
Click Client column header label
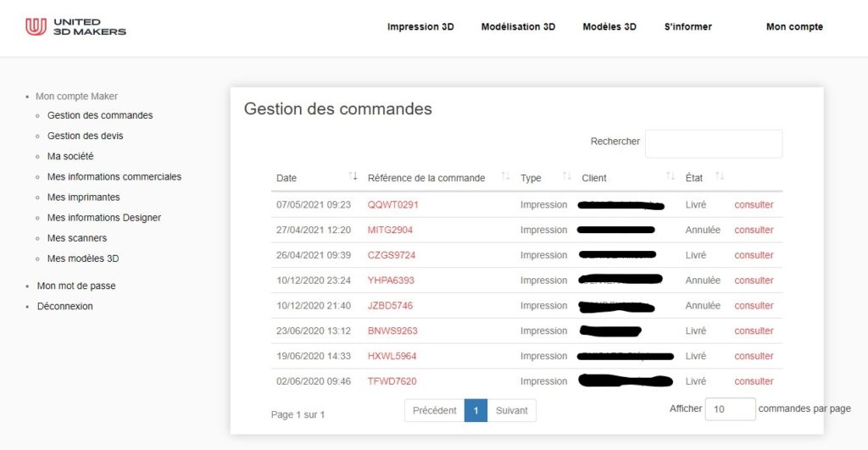594,178
